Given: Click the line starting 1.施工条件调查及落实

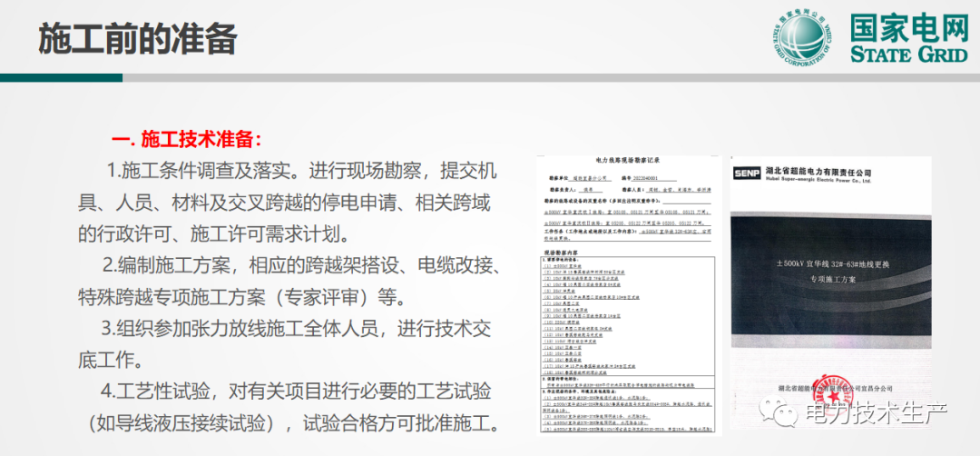Looking at the screenshot, I should click(302, 170).
